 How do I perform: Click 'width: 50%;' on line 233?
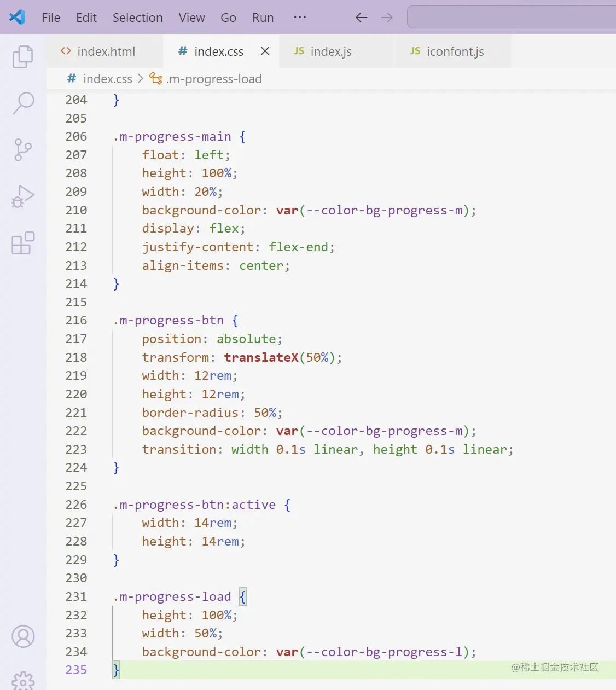click(x=182, y=633)
